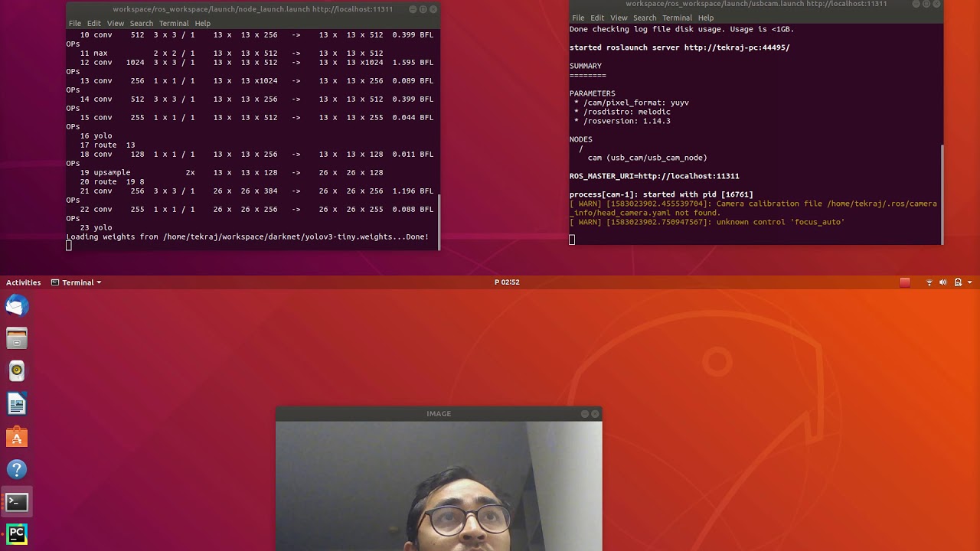
Task: Open Help menu in node_launch terminal
Action: 202,23
